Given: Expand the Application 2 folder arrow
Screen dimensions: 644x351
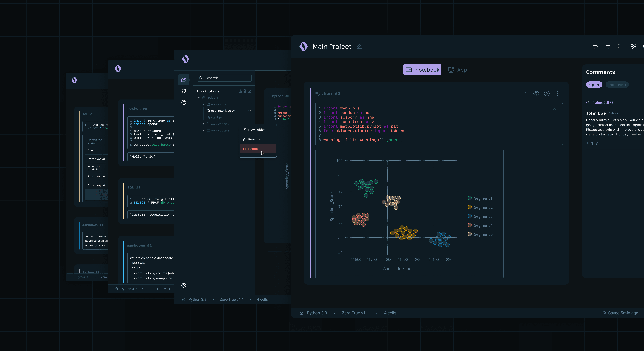Looking at the screenshot, I should pos(203,124).
